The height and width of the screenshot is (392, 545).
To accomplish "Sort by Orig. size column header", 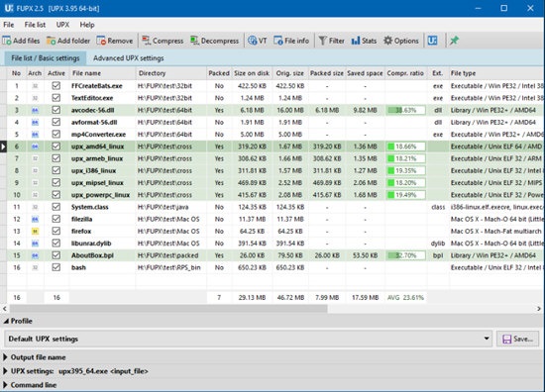I will click(x=290, y=73).
